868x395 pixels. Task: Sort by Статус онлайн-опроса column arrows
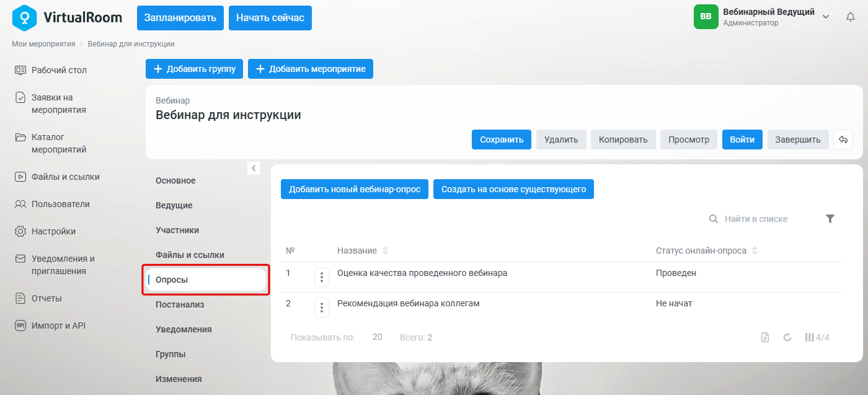(x=755, y=251)
